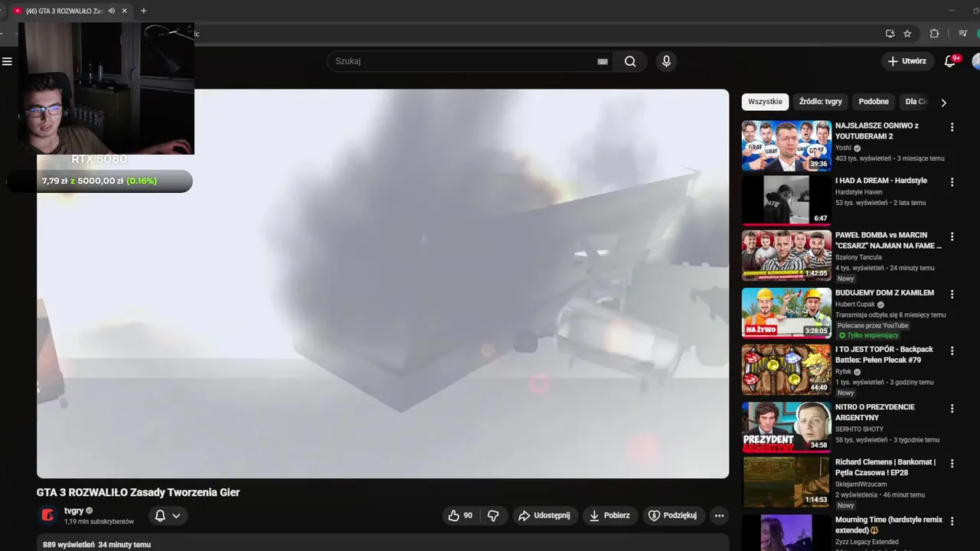
Task: Open the Mourning Time hardstyle remix thumbnail
Action: 786,533
